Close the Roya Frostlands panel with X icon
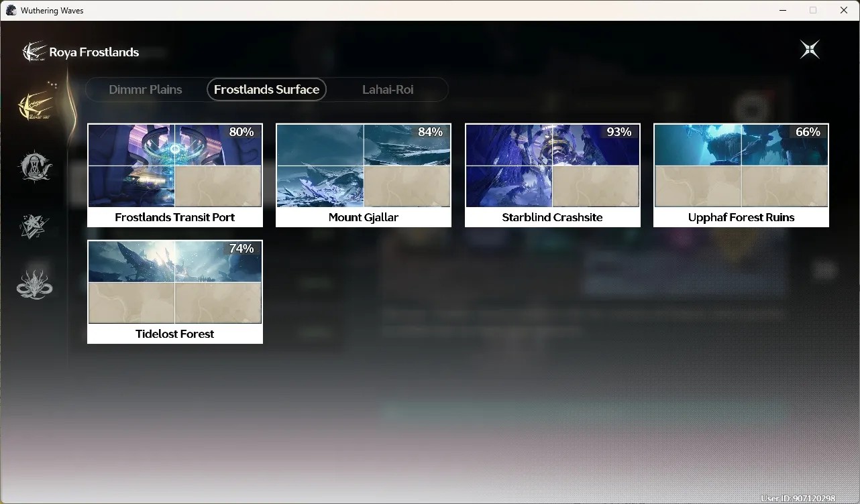Viewport: 860px width, 504px height. [x=810, y=50]
